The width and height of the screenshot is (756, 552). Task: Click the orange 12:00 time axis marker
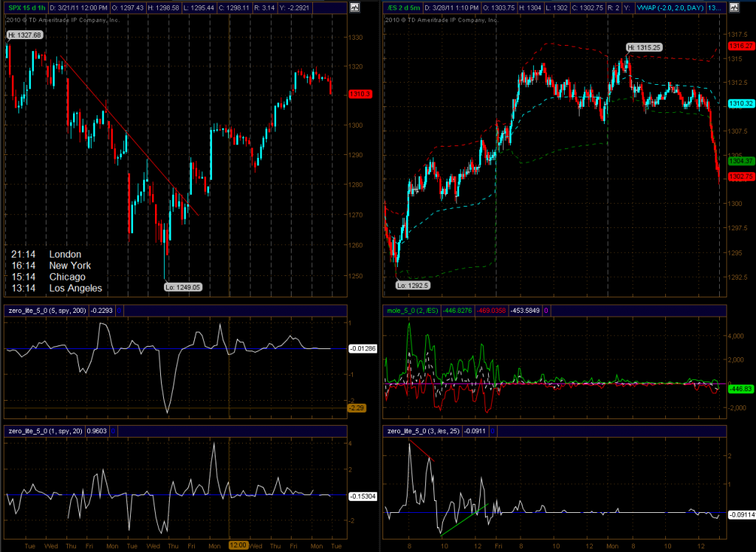pyautogui.click(x=236, y=545)
